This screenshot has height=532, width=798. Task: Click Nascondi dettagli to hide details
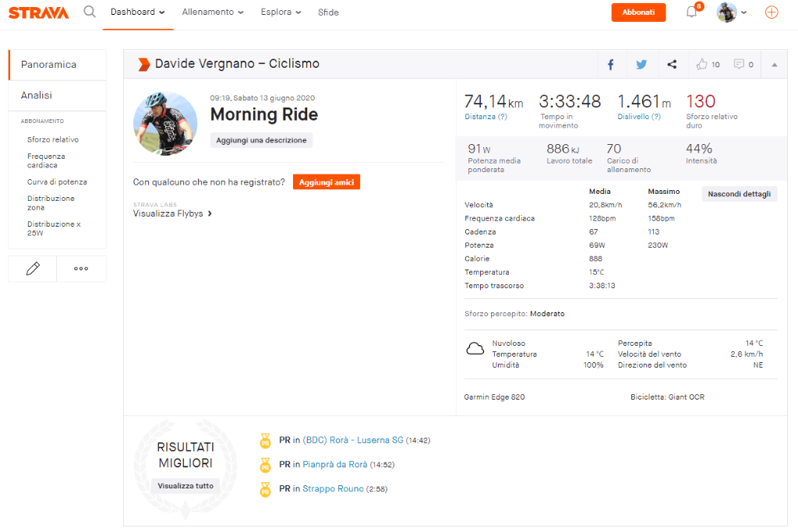[x=739, y=193]
